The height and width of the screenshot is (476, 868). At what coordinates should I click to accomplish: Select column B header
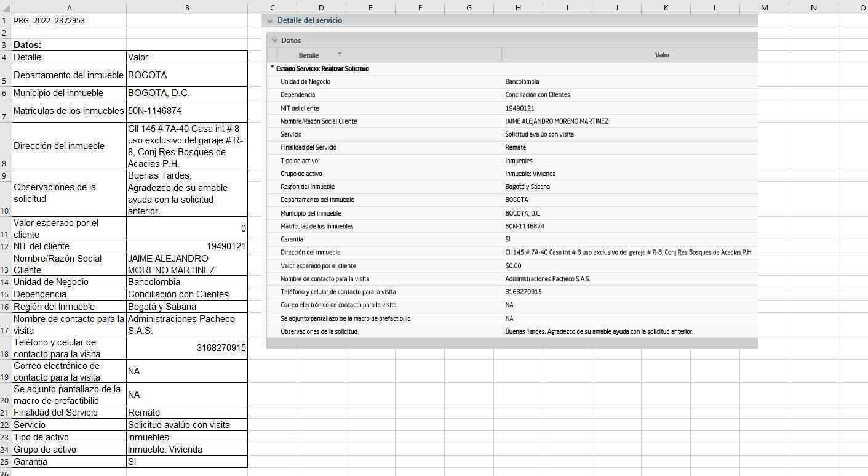coord(187,7)
